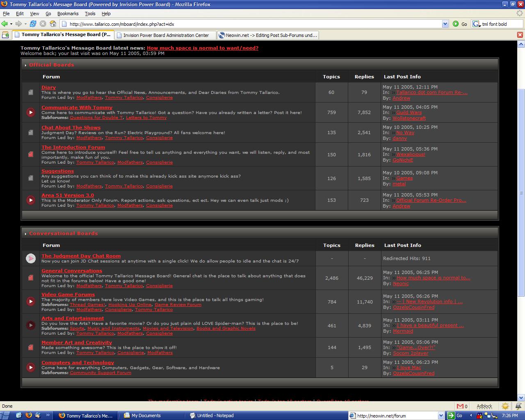Click the forum icon next to Video Game Forums
Screen dimensions: 525x420
[x=30, y=301]
